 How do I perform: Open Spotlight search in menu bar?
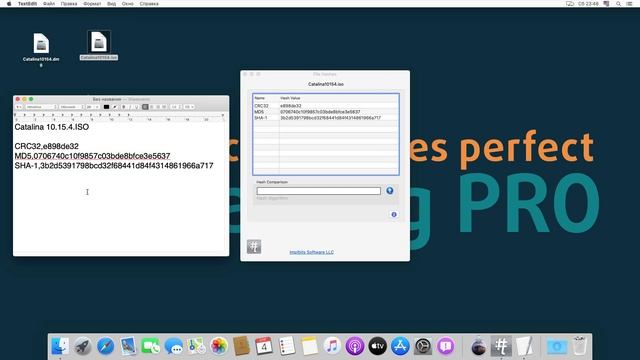click(x=618, y=4)
